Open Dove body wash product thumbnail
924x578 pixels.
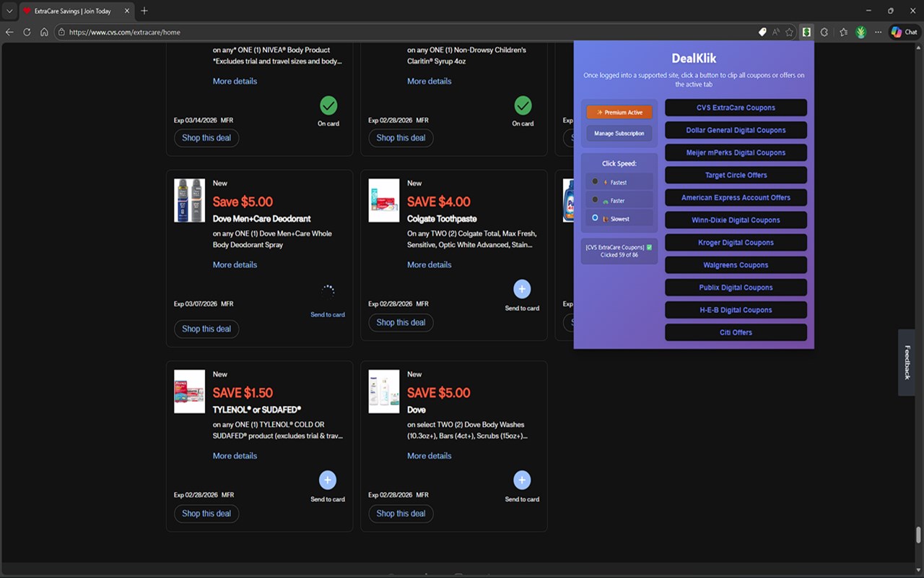tap(383, 391)
